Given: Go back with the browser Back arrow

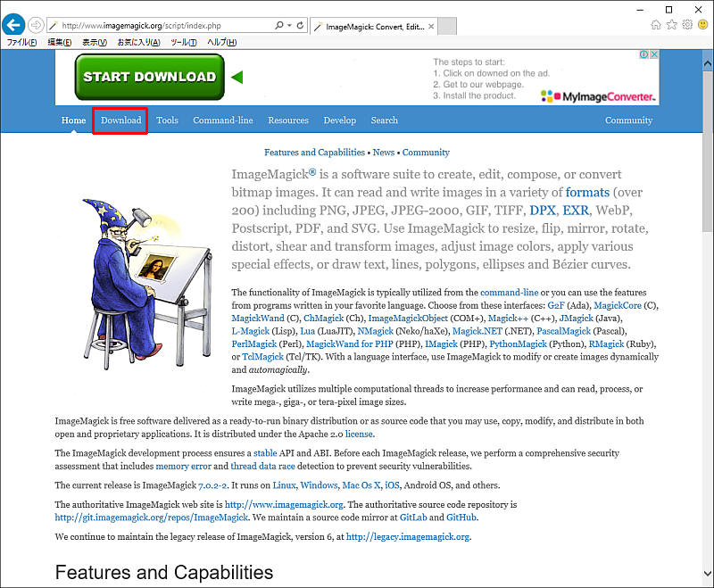Looking at the screenshot, I should (13, 25).
